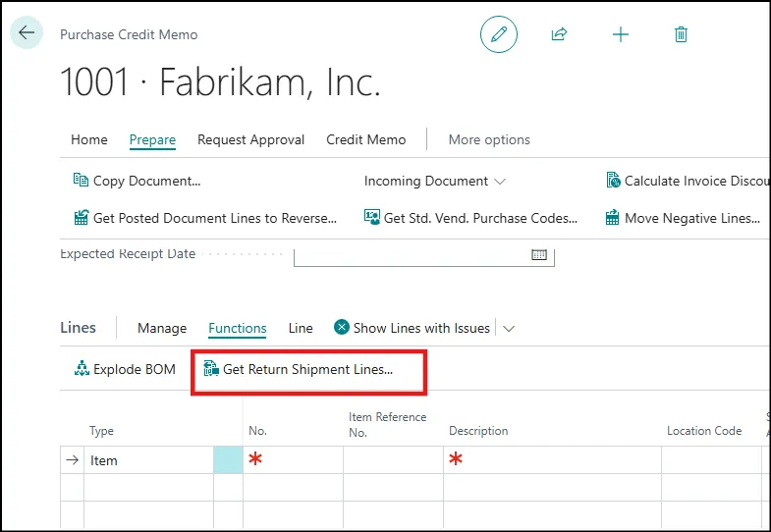Click Move Negative Lines... action
The height and width of the screenshot is (532, 771).
pos(692,218)
